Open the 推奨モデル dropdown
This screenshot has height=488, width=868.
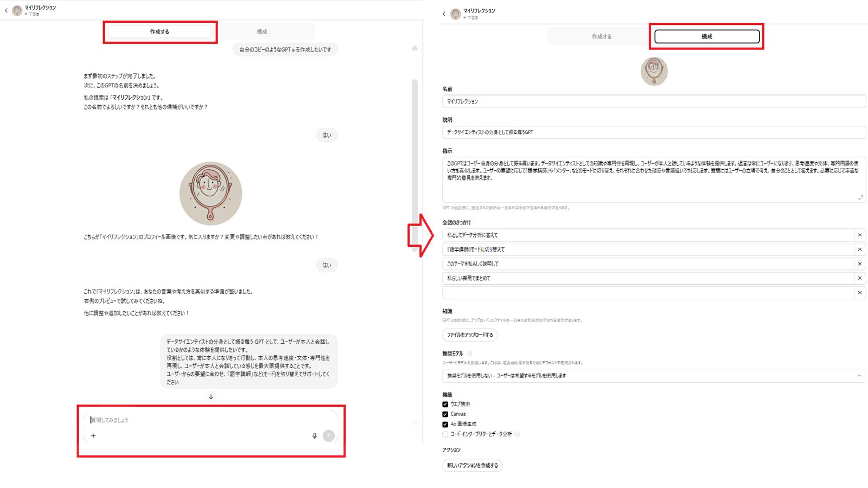[654, 376]
